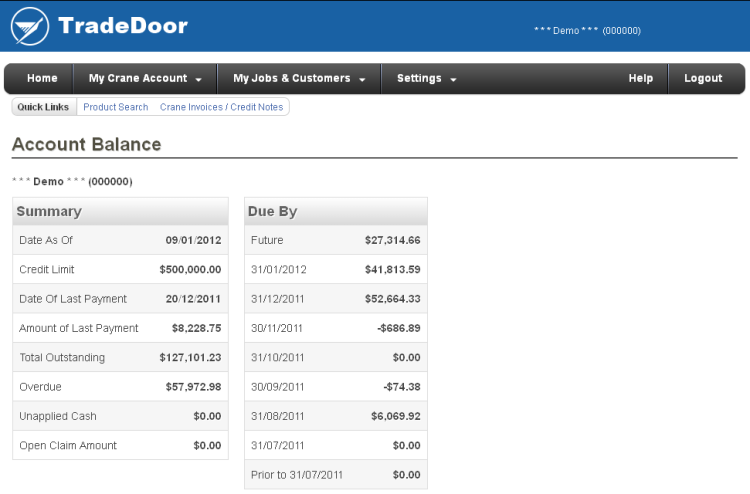Screen dimensions: 750x494
Task: Click the TradeDoor brand name text
Action: (123, 26)
